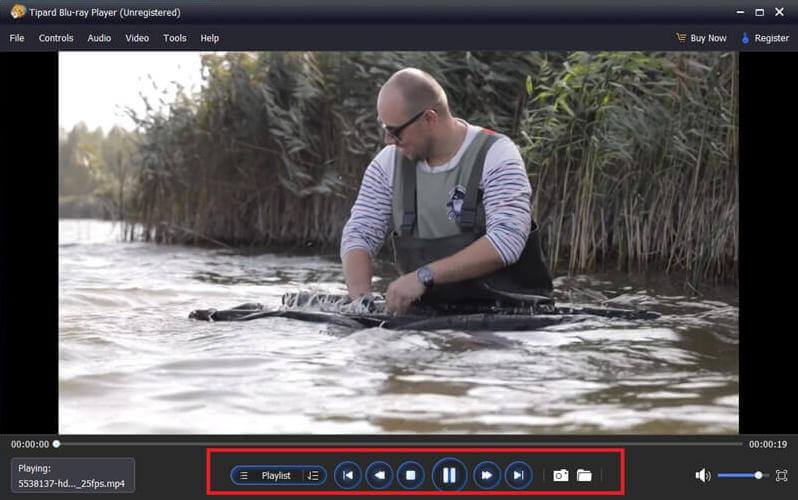
Task: Pause the video playback
Action: (x=449, y=475)
